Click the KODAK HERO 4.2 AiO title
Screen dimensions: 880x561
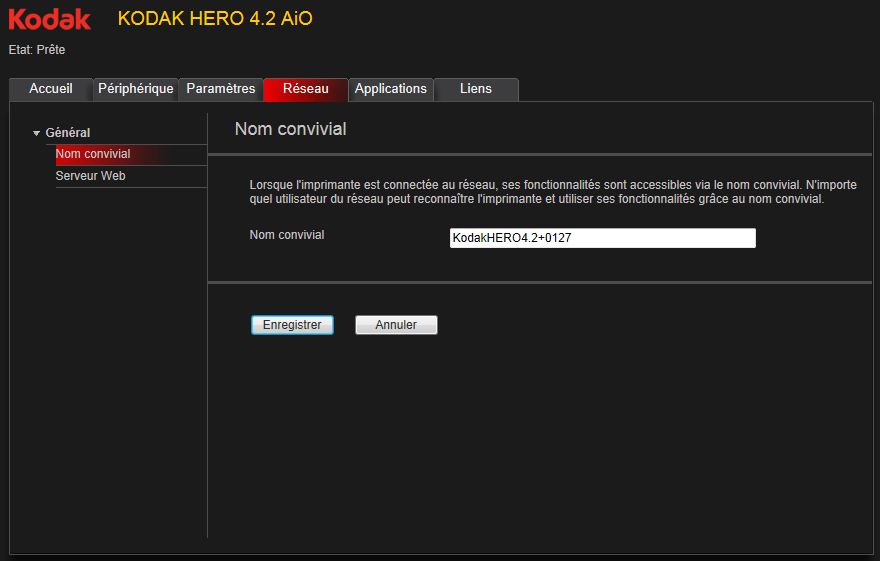208,19
